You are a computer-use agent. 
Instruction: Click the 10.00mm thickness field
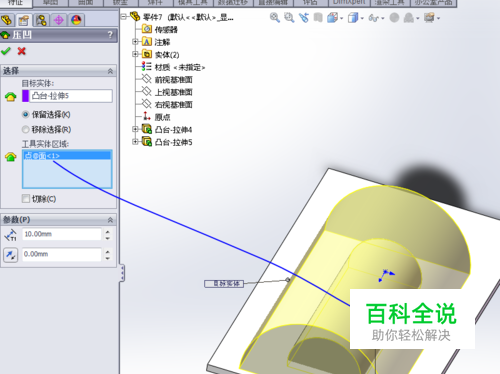62,234
